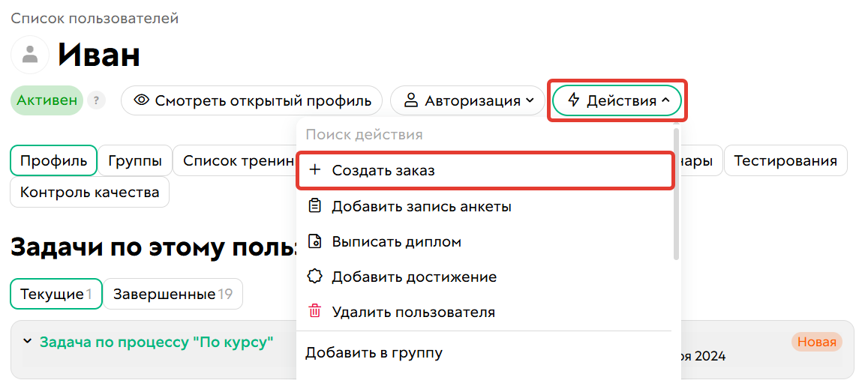Screen dimensions: 868x380
Task: Select Выписать диплом action
Action: 485,242
